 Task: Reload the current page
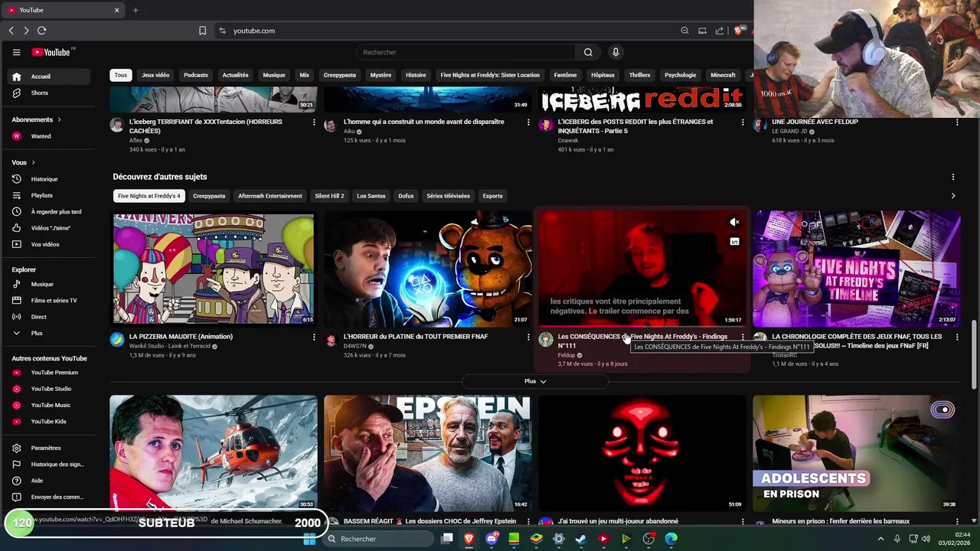41,31
